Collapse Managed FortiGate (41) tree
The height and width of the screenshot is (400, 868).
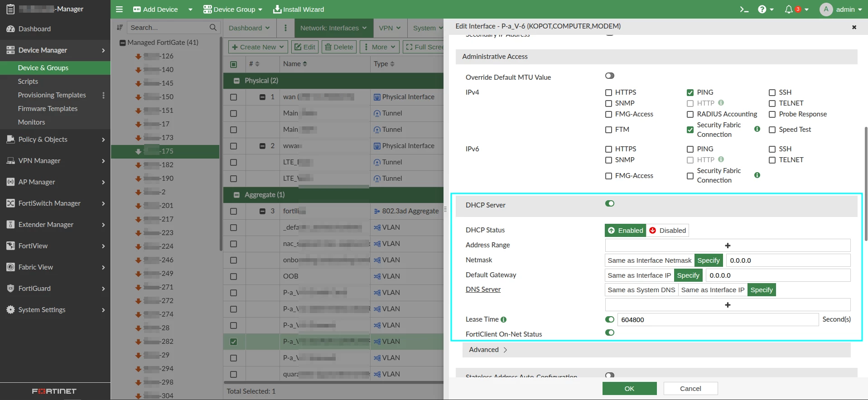[122, 43]
